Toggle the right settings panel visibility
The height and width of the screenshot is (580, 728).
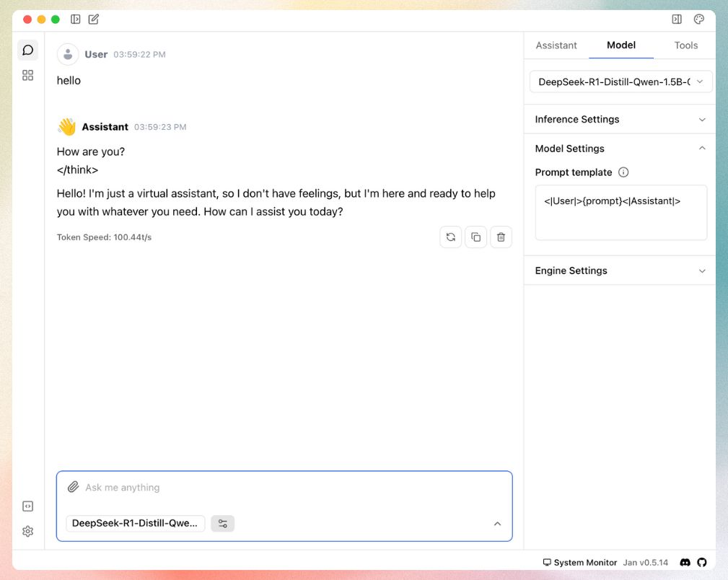coord(677,19)
